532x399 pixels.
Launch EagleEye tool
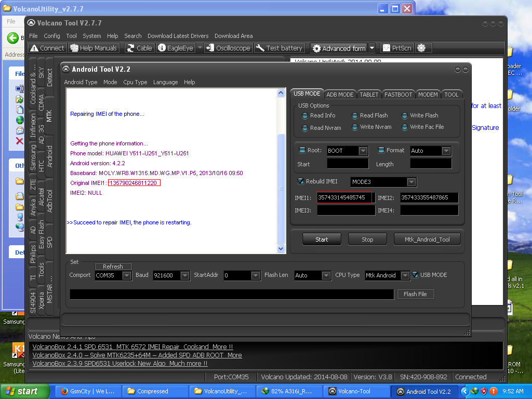(176, 48)
